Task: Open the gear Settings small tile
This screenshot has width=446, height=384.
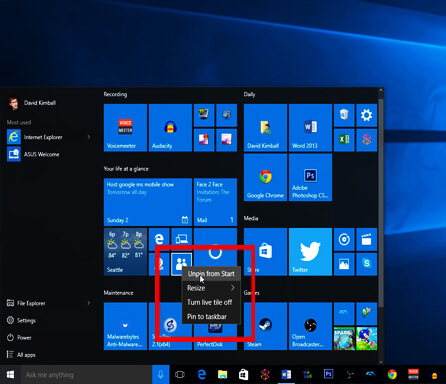Action: click(x=367, y=115)
